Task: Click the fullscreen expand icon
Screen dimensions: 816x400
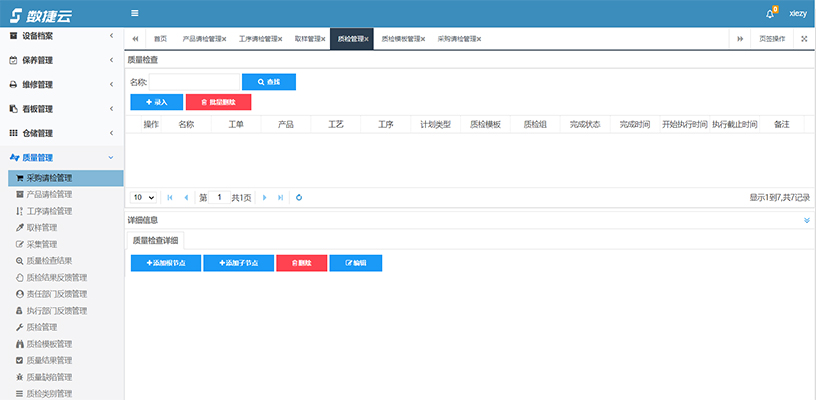Action: 805,39
